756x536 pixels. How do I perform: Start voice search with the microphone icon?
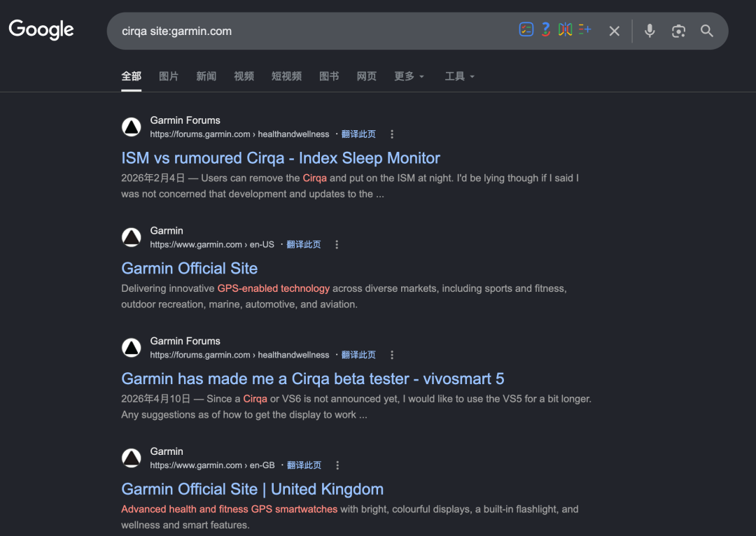pyautogui.click(x=650, y=31)
